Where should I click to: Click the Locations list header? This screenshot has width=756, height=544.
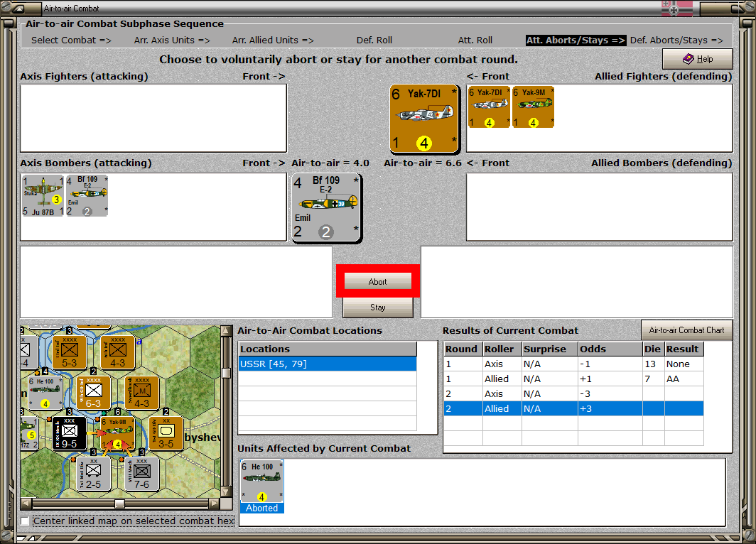328,349
